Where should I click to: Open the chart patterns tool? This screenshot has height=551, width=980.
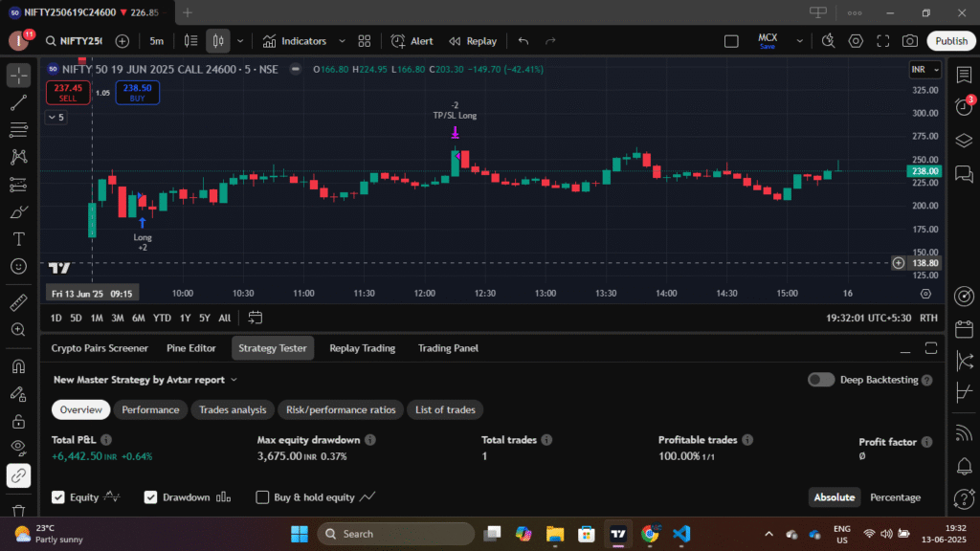[x=19, y=157]
